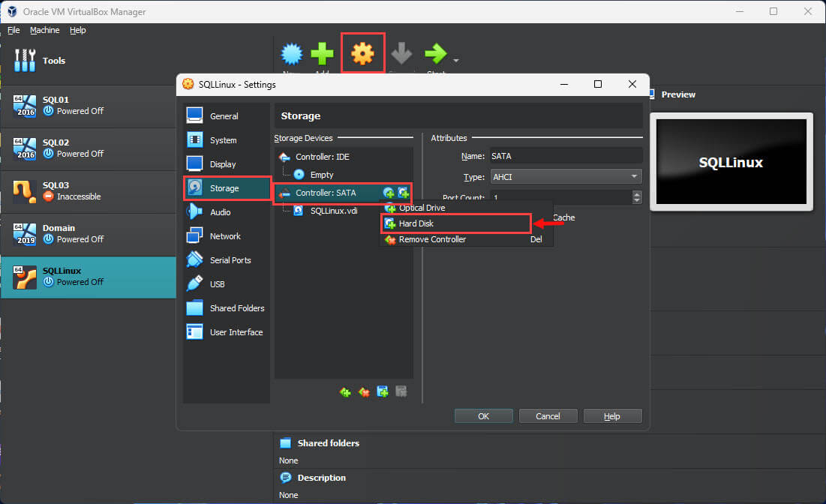Image resolution: width=826 pixels, height=504 pixels.
Task: Click the VirtualBox logo in title bar
Action: [11, 11]
